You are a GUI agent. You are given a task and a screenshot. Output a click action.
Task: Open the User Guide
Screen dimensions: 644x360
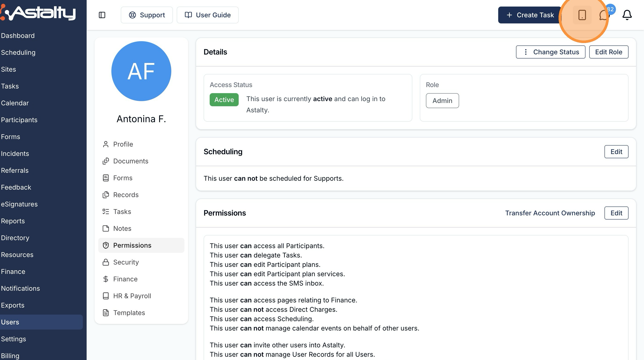208,15
